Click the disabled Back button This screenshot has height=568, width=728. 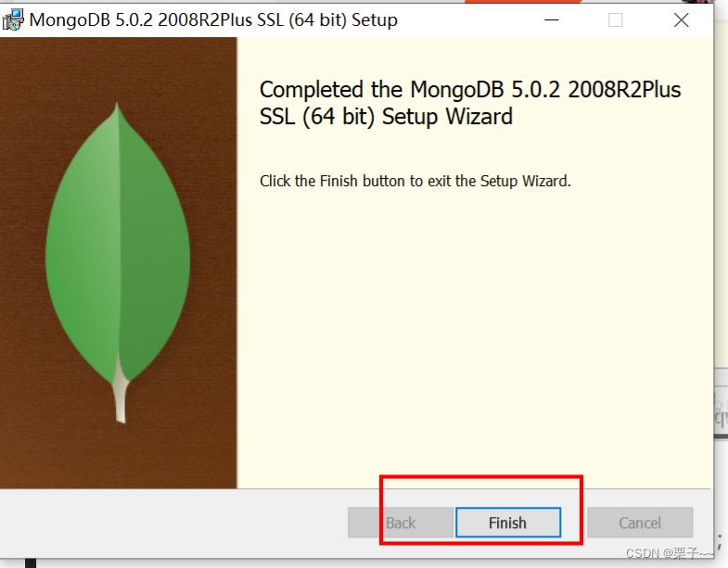point(401,523)
